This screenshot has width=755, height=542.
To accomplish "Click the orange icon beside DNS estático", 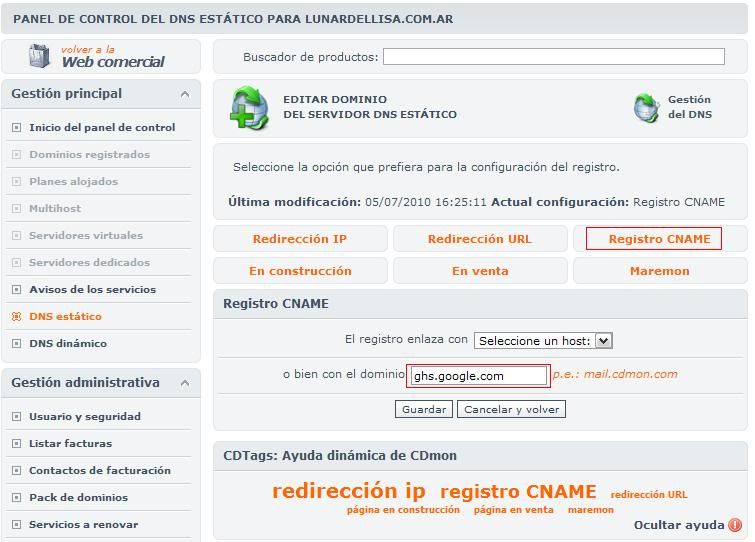I will point(16,316).
